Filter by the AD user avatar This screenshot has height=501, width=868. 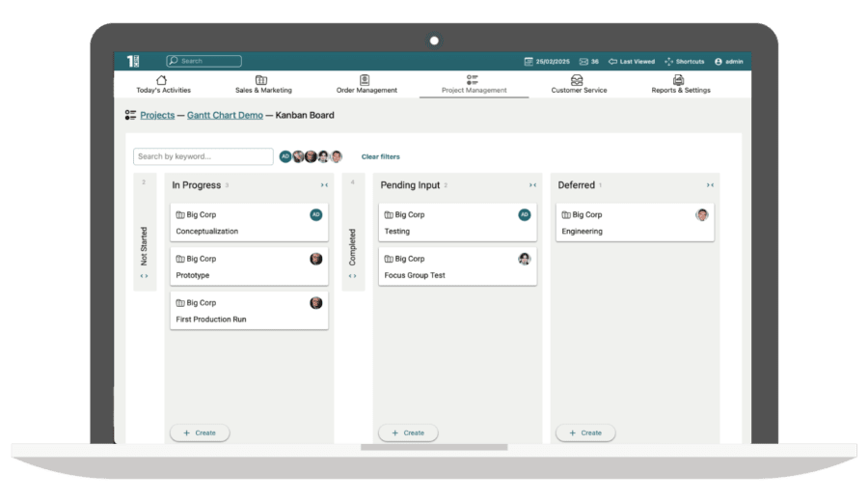pos(285,156)
